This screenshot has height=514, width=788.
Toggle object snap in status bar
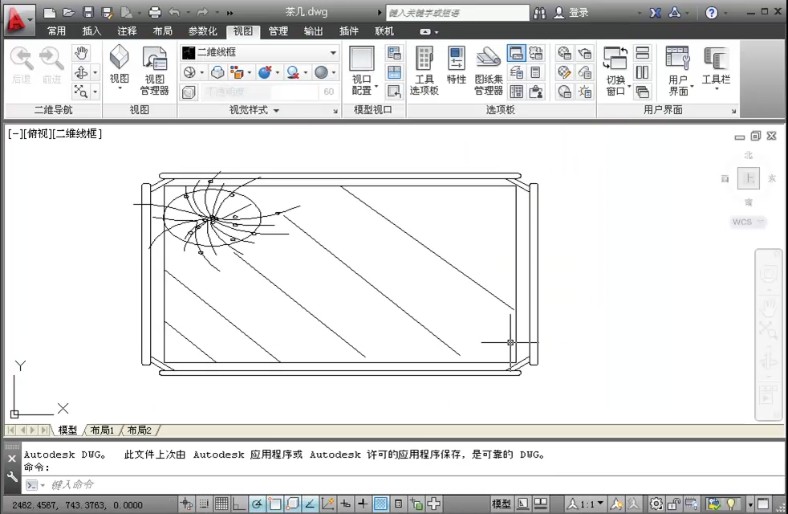[274, 503]
